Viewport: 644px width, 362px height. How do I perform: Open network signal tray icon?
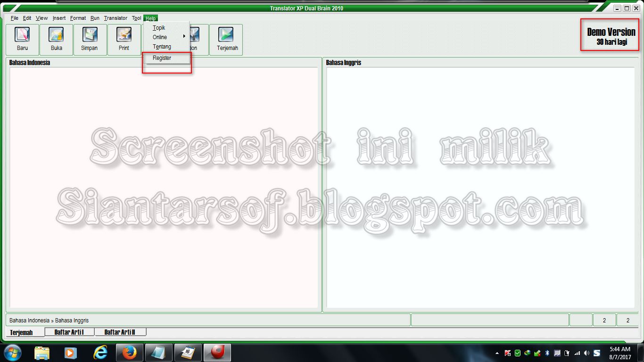coord(577,353)
